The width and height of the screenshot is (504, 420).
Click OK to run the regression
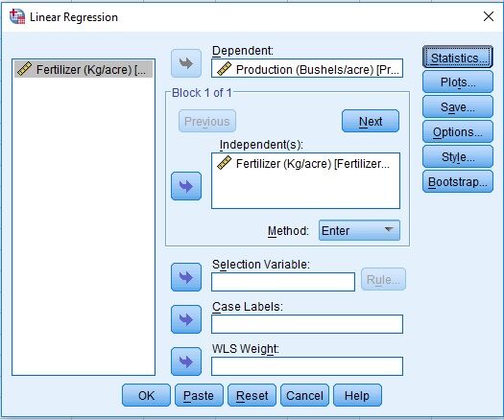click(146, 395)
